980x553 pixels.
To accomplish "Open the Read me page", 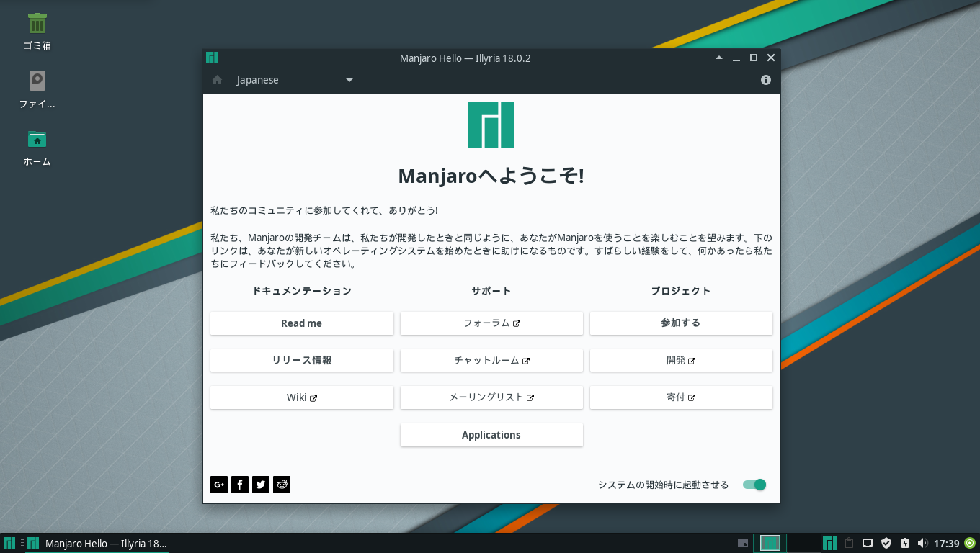I will point(302,323).
